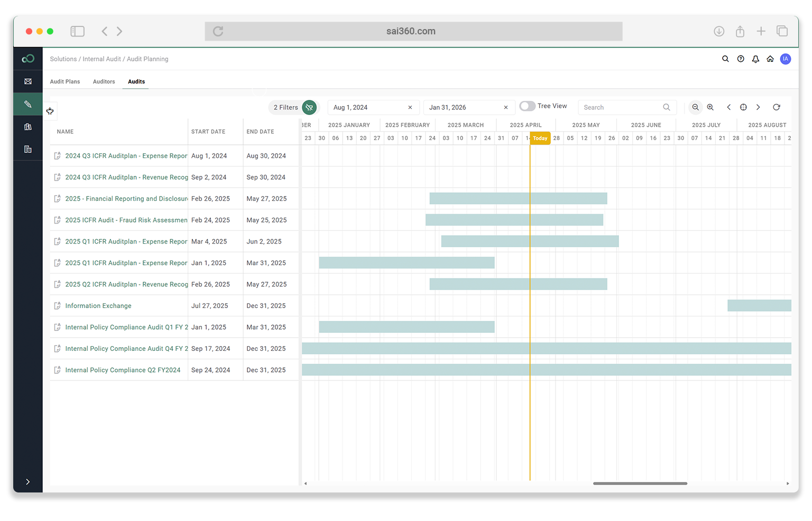Open the building sidebar icon
The height and width of the screenshot is (521, 812).
point(28,150)
